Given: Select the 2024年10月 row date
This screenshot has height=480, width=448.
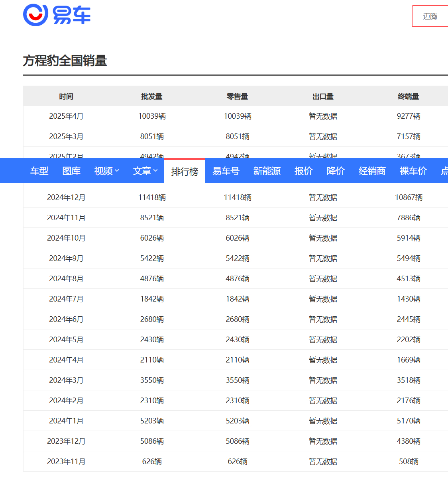Looking at the screenshot, I should point(66,238).
